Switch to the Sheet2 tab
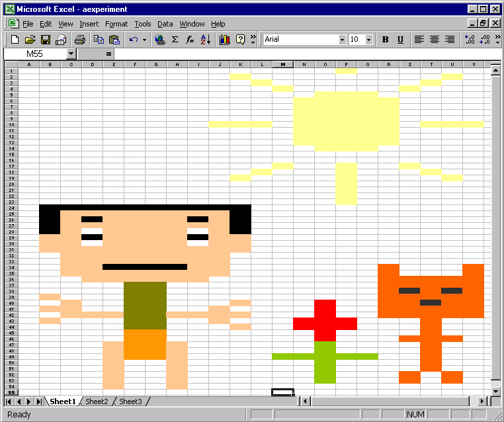 click(x=97, y=401)
